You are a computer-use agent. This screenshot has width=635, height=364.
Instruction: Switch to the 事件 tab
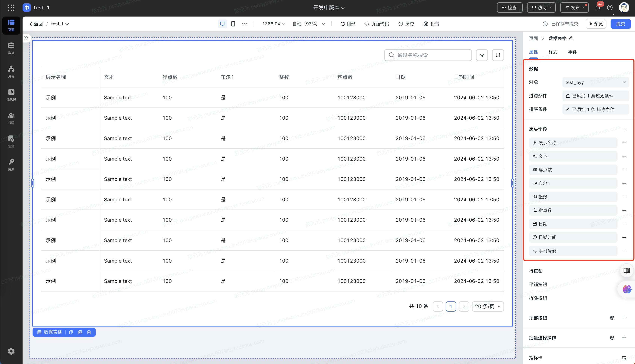[572, 52]
